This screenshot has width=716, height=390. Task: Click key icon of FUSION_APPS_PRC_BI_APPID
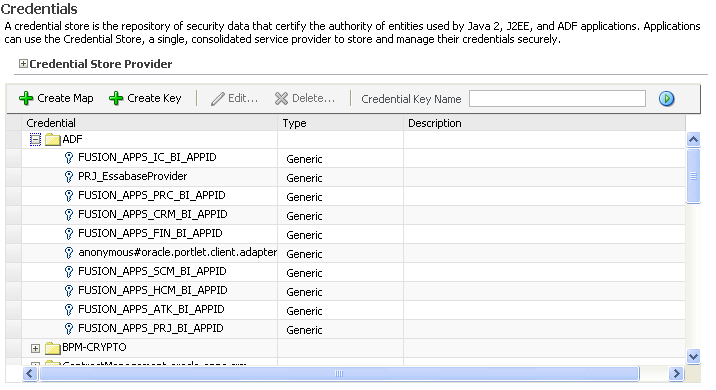(x=69, y=196)
